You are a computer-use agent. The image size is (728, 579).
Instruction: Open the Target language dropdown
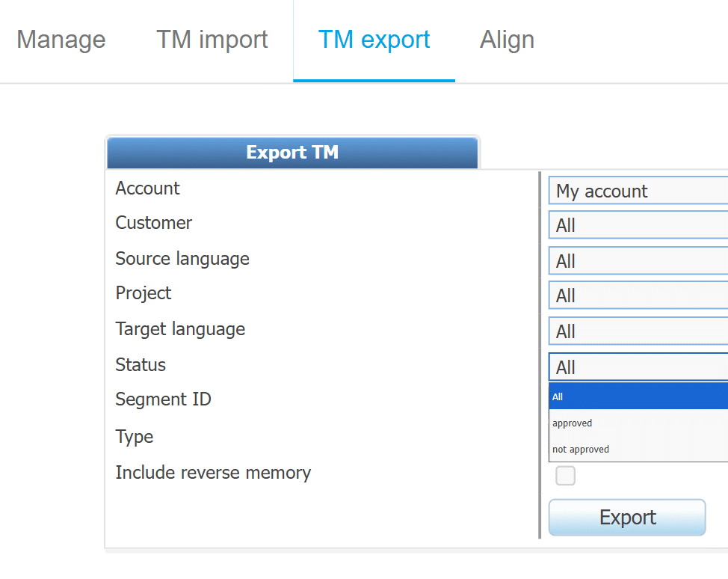coord(638,331)
